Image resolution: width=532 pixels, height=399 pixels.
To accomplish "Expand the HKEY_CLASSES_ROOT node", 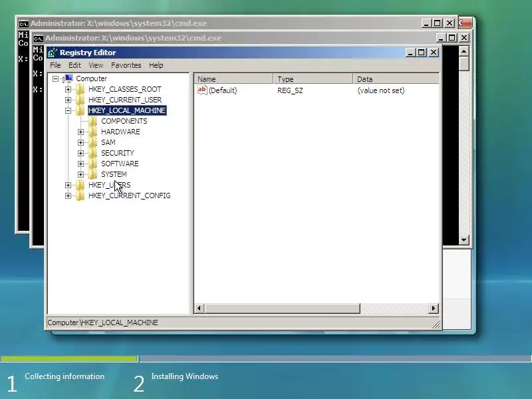I will [x=68, y=89].
